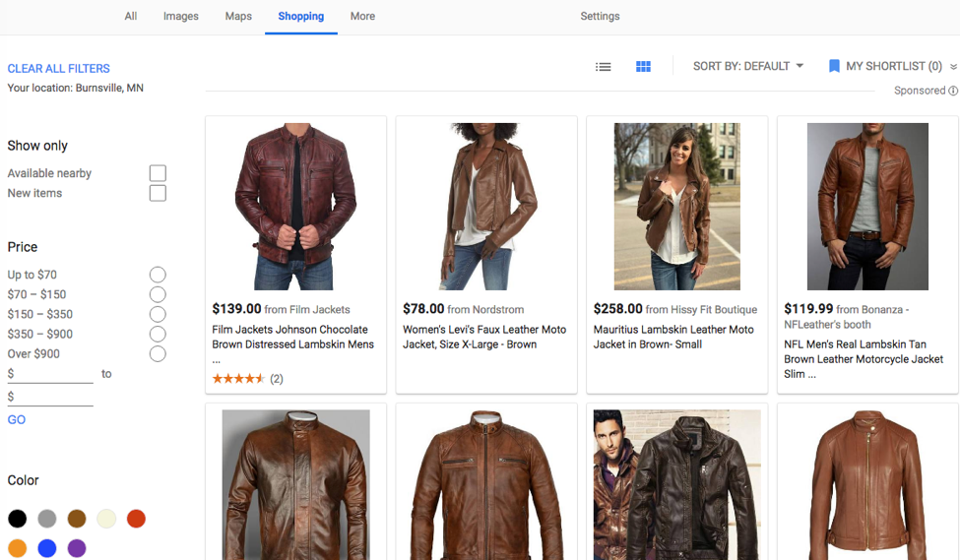Viewport: 960px width, 560px height.
Task: Open the Maps search tab
Action: tap(238, 17)
